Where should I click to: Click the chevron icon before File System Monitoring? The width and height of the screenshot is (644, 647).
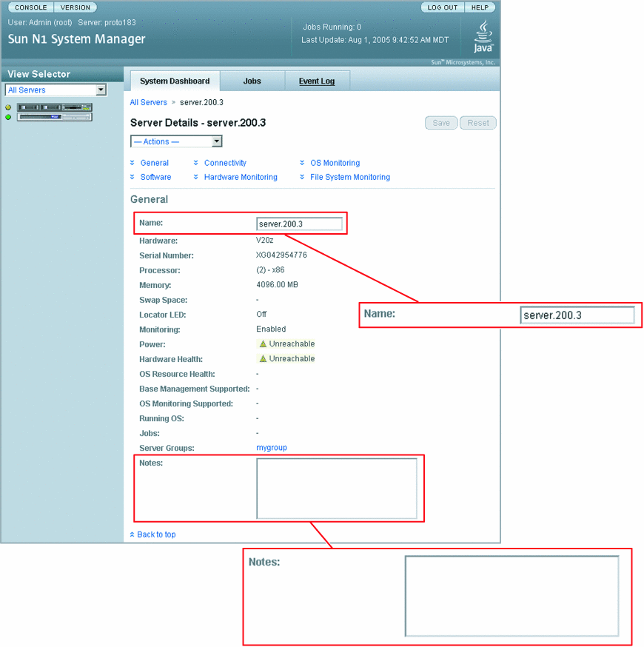point(302,177)
